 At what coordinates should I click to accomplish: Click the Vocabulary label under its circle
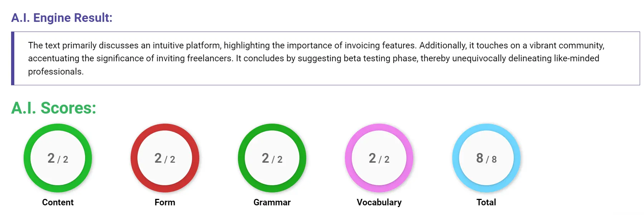379,202
